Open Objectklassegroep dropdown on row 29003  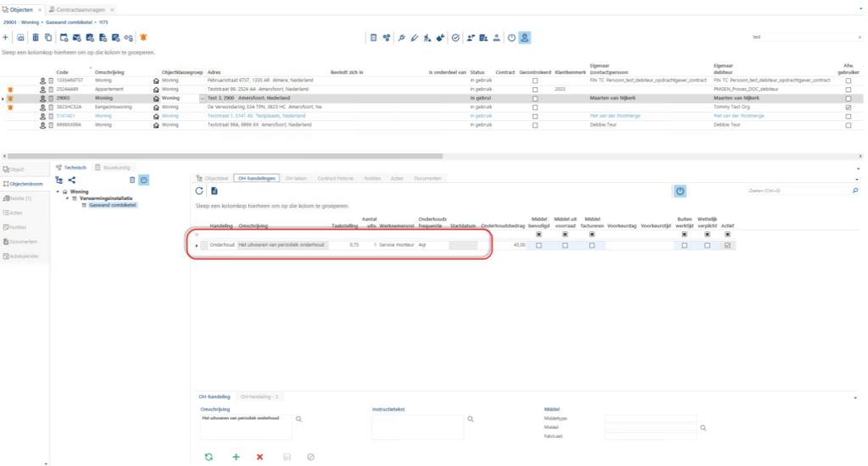[x=202, y=98]
